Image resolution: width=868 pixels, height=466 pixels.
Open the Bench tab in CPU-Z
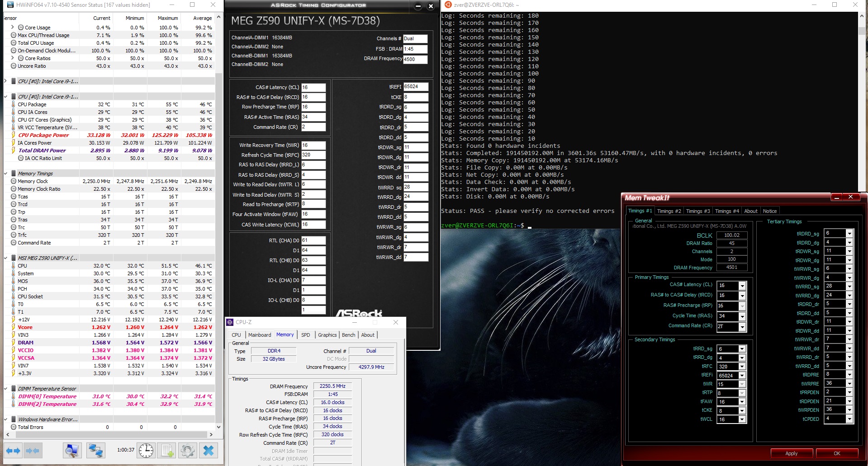click(x=348, y=335)
